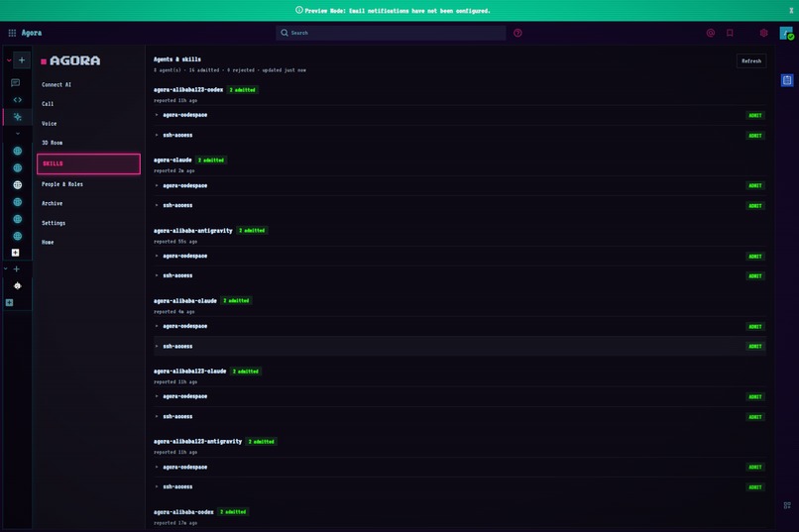Click the AGORA logo in sidebar
Screen dimensions: 799x532
tap(70, 60)
